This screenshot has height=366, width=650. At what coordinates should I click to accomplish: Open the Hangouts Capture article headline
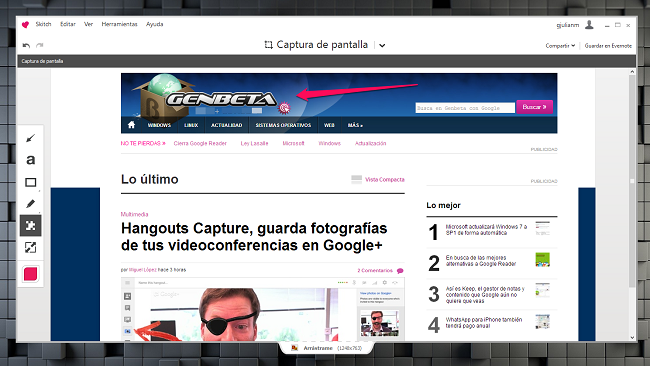click(x=254, y=237)
